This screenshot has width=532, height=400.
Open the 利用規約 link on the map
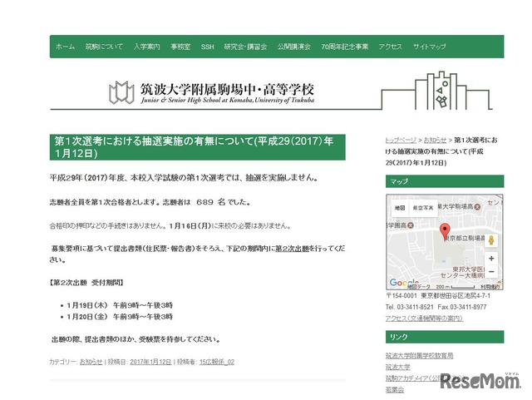pyautogui.click(x=490, y=287)
